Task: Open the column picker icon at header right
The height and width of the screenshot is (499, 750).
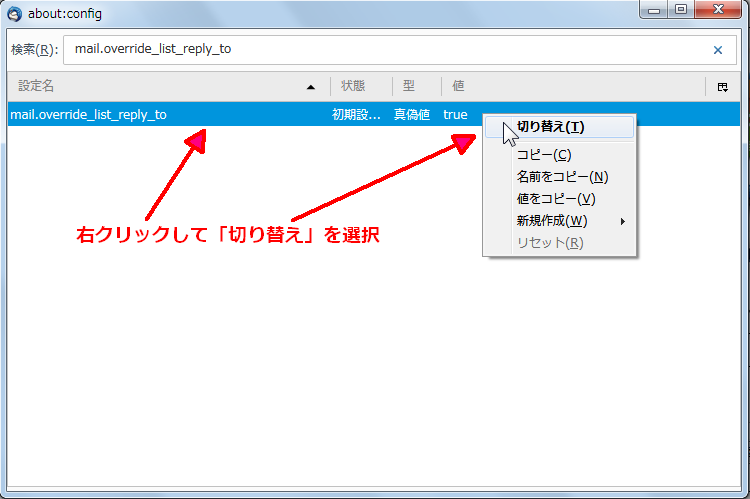Action: (722, 87)
